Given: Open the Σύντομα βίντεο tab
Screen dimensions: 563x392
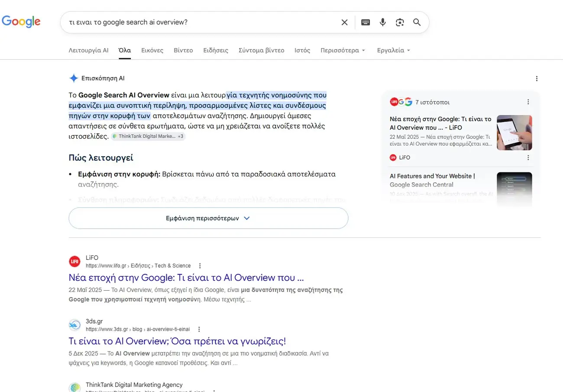Looking at the screenshot, I should pyautogui.click(x=261, y=50).
